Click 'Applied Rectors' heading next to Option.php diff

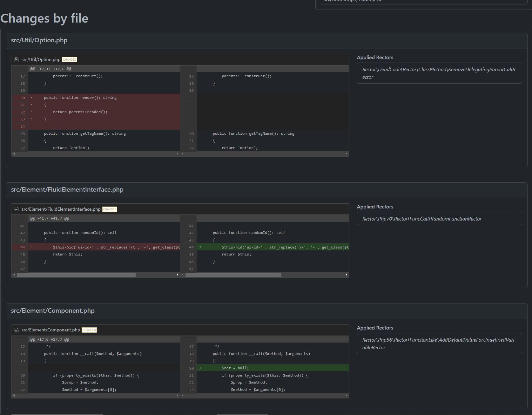375,58
